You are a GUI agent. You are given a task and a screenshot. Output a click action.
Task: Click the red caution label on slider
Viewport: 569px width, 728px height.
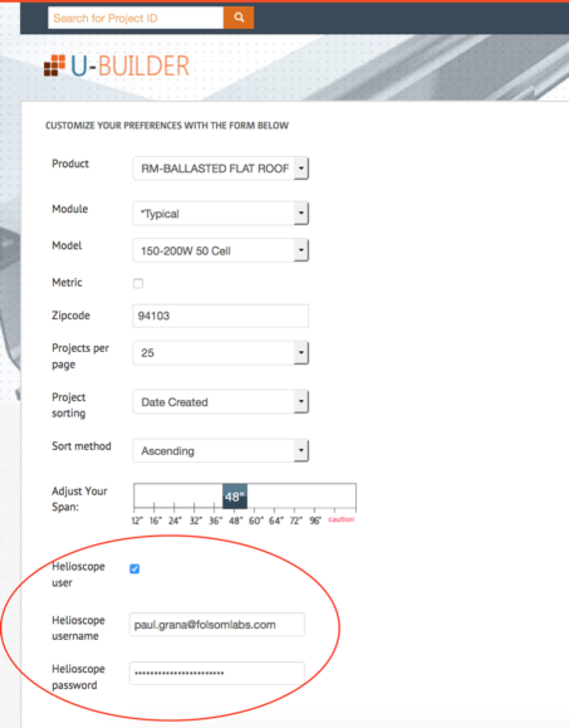[341, 520]
